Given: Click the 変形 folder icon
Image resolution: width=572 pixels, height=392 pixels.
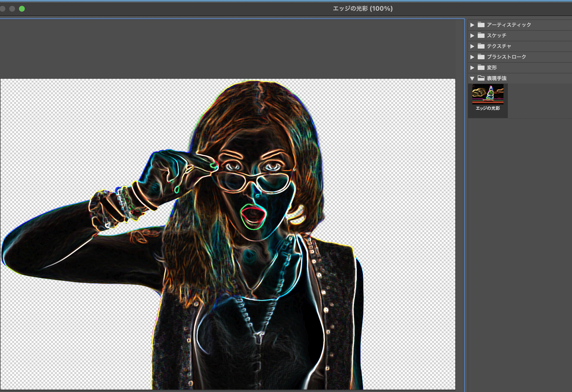Looking at the screenshot, I should 481,68.
